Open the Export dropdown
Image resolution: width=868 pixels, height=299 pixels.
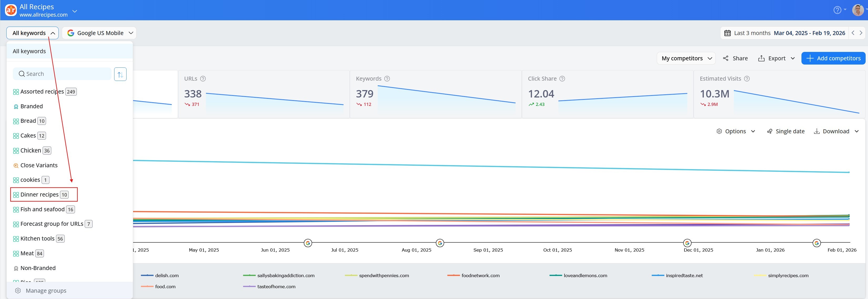coord(776,58)
